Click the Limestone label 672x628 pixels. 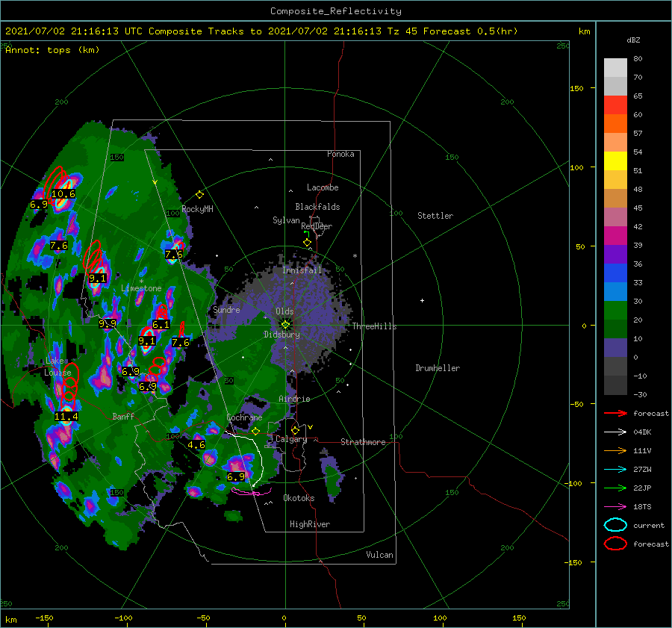pyautogui.click(x=141, y=288)
